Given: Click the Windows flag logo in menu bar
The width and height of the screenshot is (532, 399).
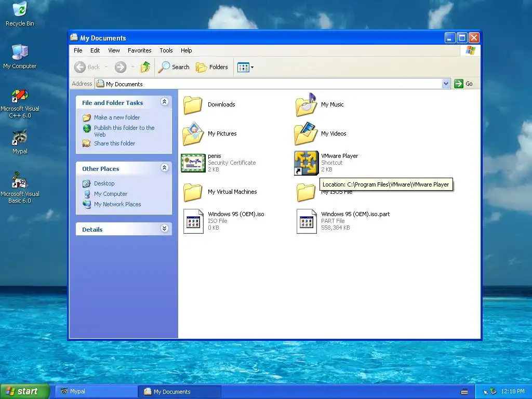Looking at the screenshot, I should pos(470,50).
